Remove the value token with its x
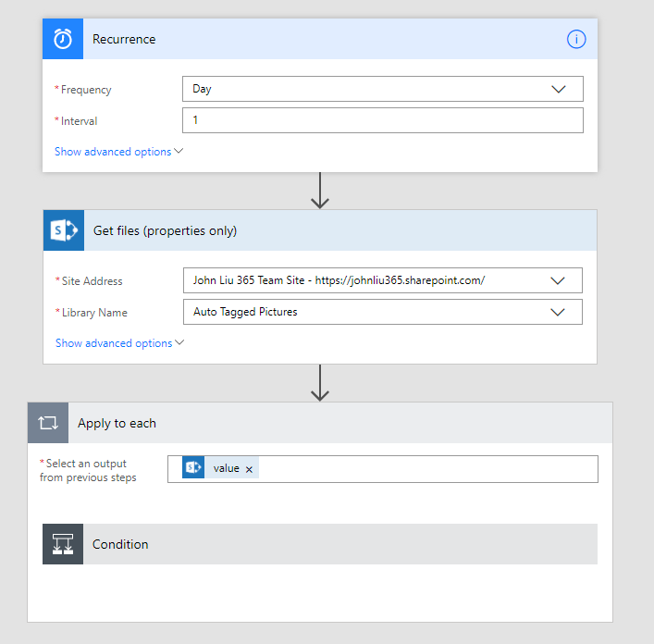This screenshot has height=644, width=654. (249, 469)
